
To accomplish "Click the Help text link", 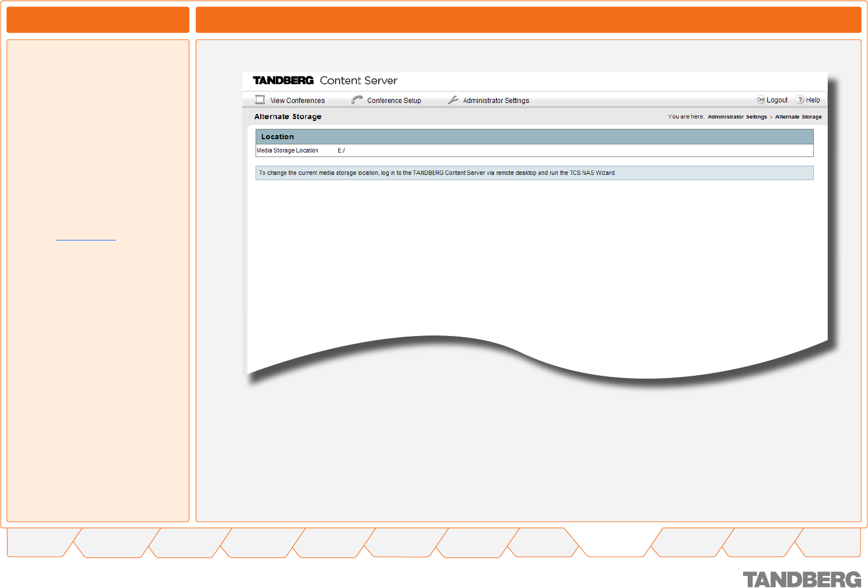I will 813,100.
